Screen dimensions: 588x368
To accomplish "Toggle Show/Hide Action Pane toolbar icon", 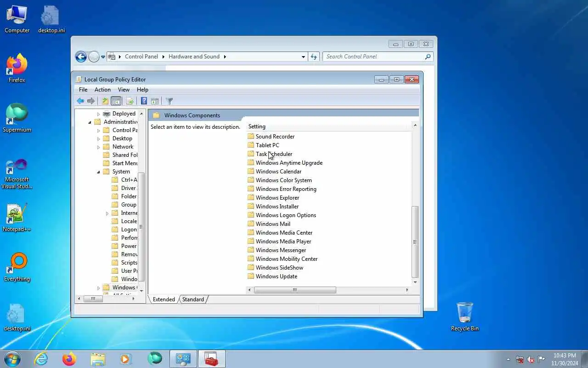I will tap(155, 101).
